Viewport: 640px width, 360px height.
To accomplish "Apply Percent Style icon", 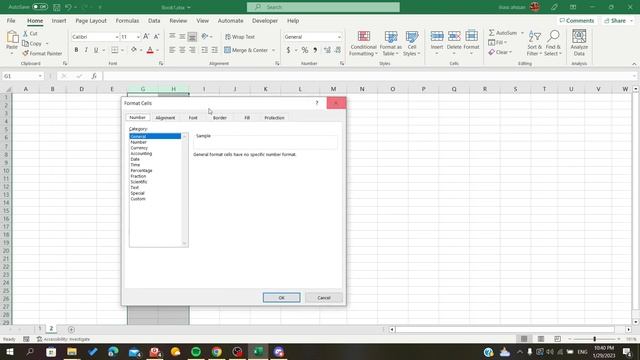I will (304, 50).
